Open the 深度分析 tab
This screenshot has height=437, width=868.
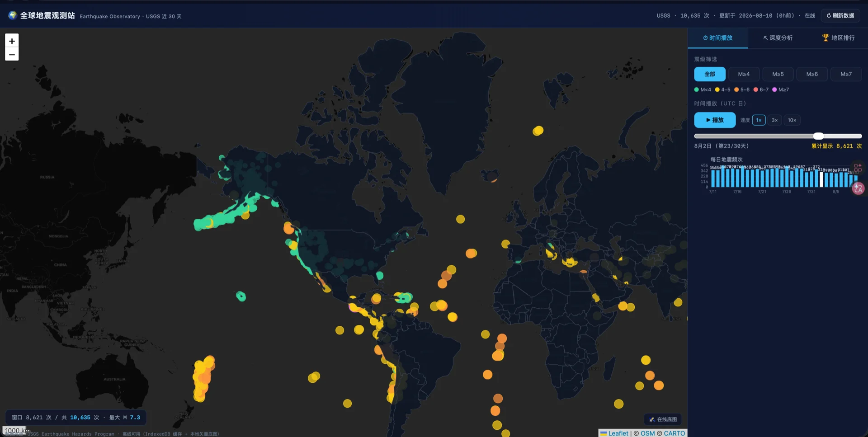[778, 38]
